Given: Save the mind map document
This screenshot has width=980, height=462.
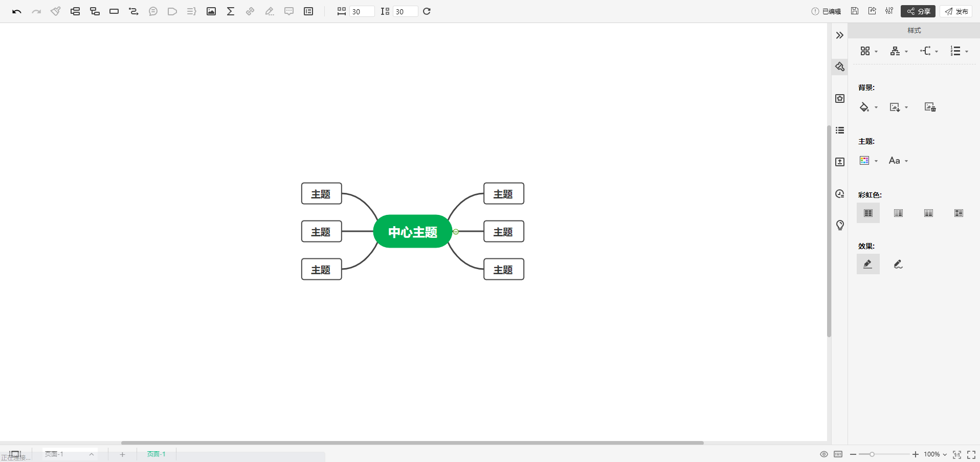Looking at the screenshot, I should click(854, 10).
